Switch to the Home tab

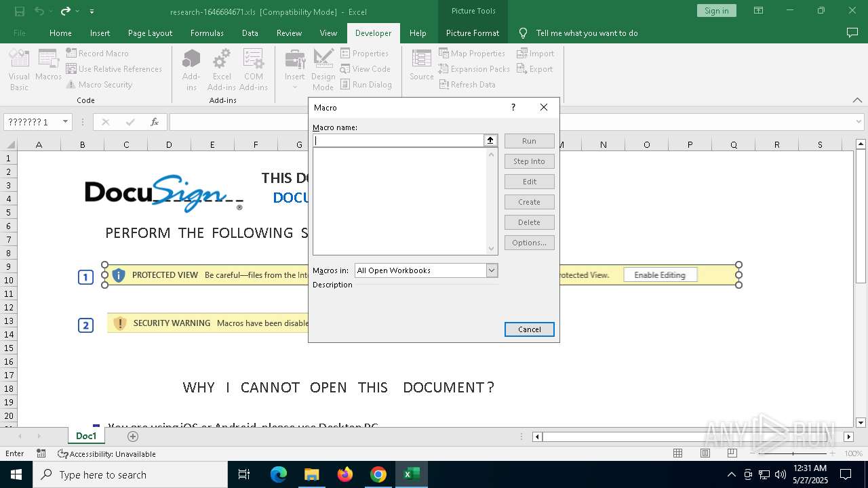point(60,33)
